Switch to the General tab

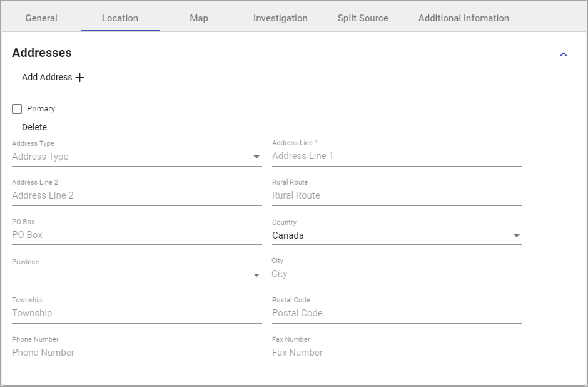tap(41, 18)
